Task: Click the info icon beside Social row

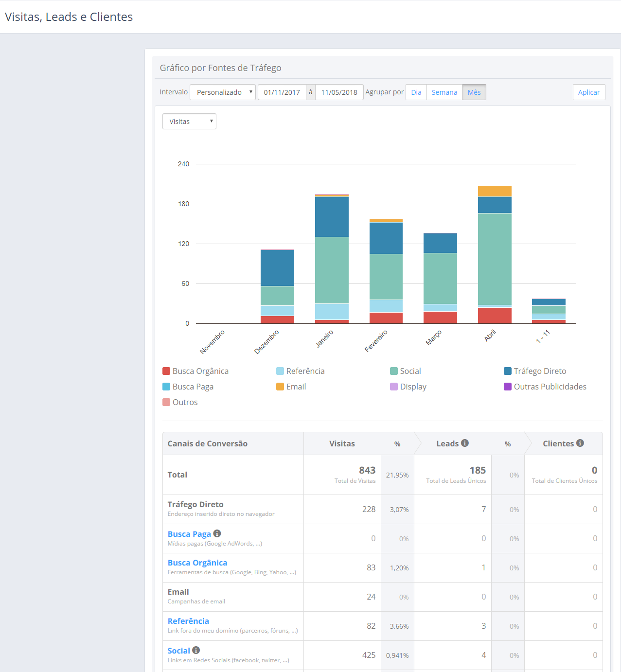Action: [x=196, y=650]
